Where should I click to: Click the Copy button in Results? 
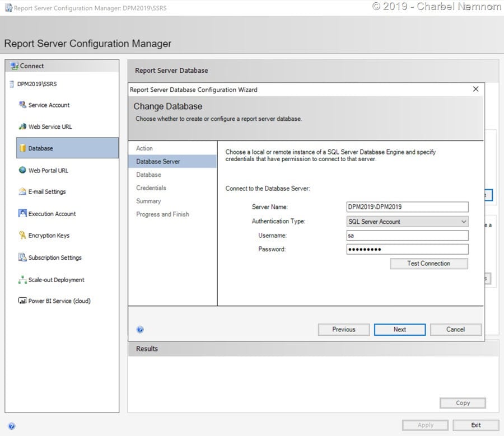pos(463,403)
